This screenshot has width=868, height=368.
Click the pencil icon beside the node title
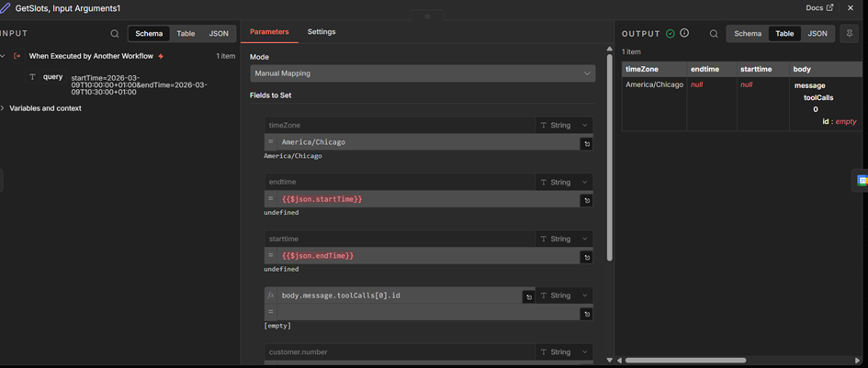click(6, 8)
